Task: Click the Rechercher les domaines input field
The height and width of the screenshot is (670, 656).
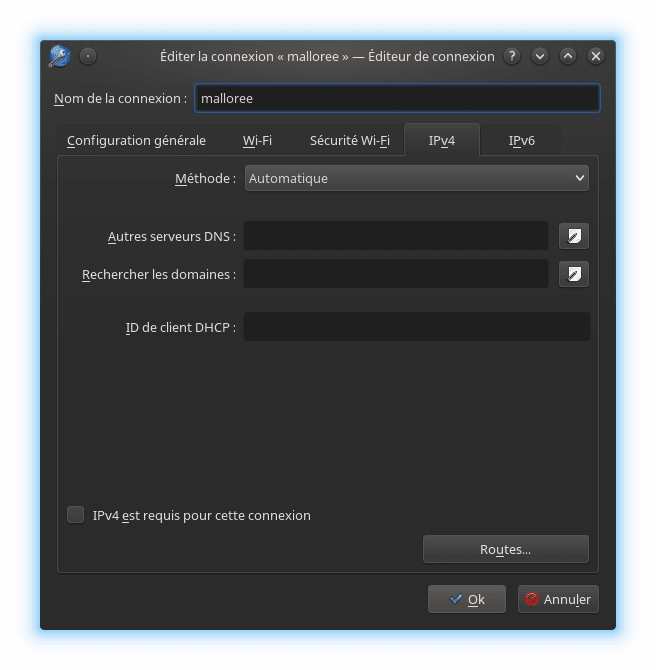Action: (x=396, y=274)
